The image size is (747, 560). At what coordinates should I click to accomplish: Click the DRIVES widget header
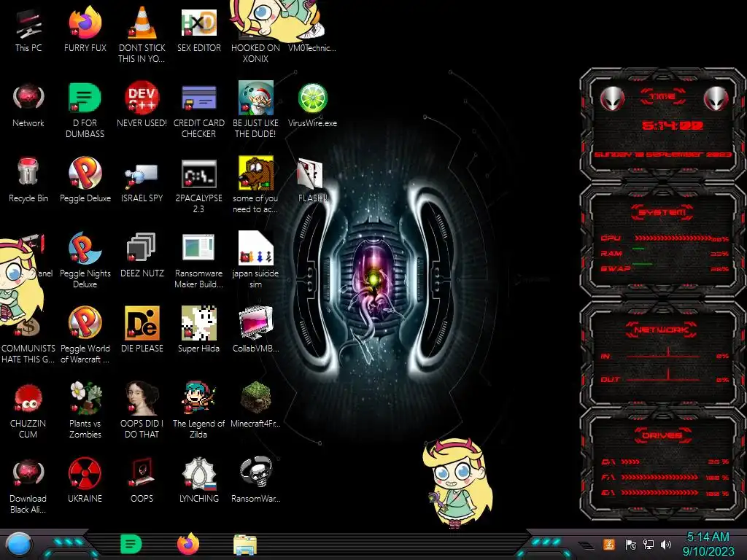pos(662,435)
